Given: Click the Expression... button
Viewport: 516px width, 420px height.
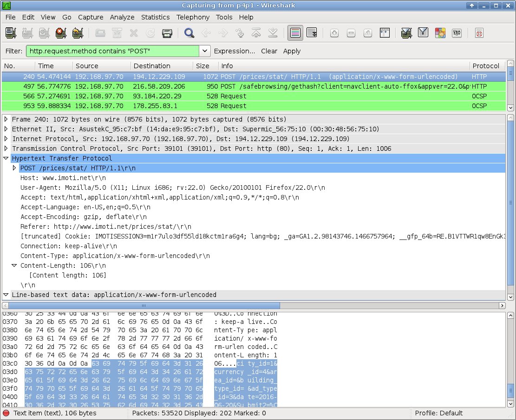Looking at the screenshot, I should tap(234, 51).
